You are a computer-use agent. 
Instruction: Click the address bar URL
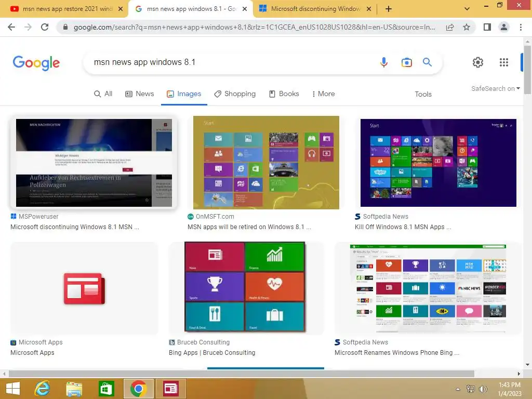click(x=255, y=27)
